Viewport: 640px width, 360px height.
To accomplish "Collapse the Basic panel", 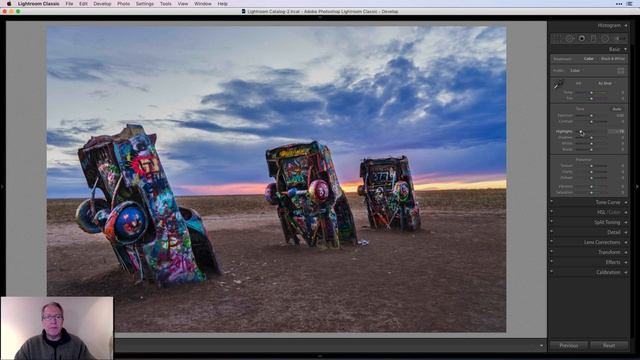I will tap(625, 49).
